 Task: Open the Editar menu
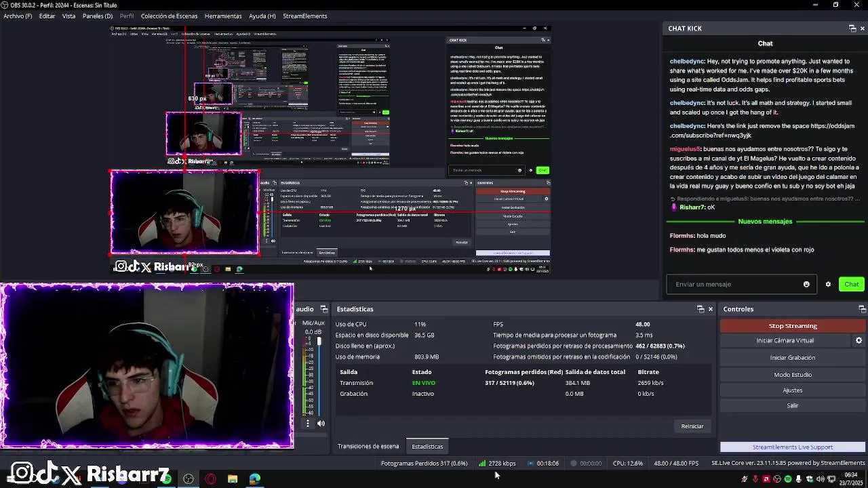[47, 16]
